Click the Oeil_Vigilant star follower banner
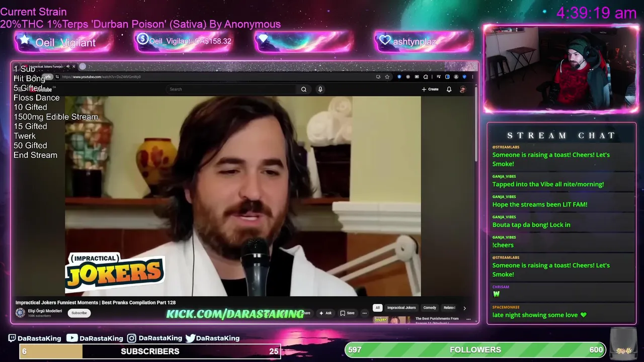This screenshot has width=644, height=362. (64, 42)
